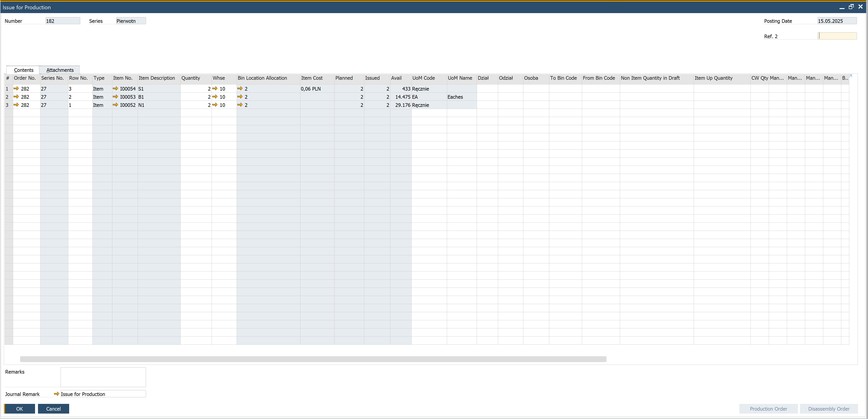Open the item I00052 link arrow
This screenshot has width=868, height=419.
pyautogui.click(x=115, y=105)
